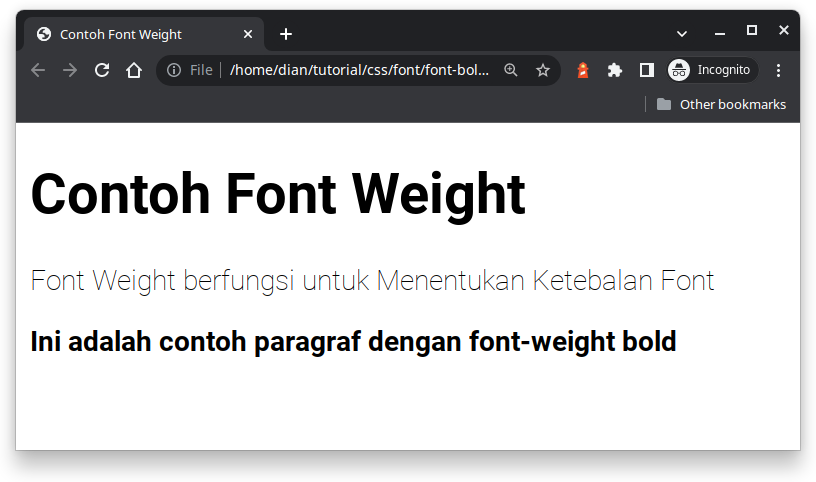Open the zoom magnifier in address bar
The height and width of the screenshot is (482, 816).
511,70
